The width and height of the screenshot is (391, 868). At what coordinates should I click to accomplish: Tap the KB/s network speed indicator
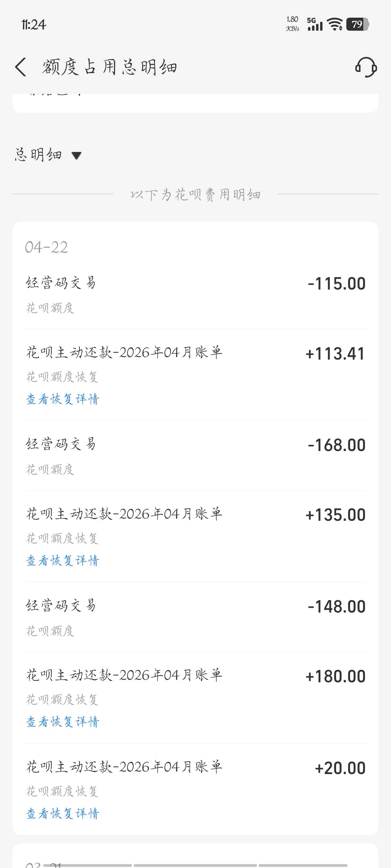point(293,24)
